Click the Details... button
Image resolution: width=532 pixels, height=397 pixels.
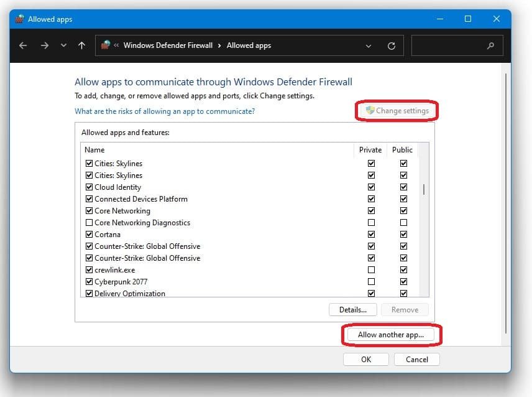353,310
